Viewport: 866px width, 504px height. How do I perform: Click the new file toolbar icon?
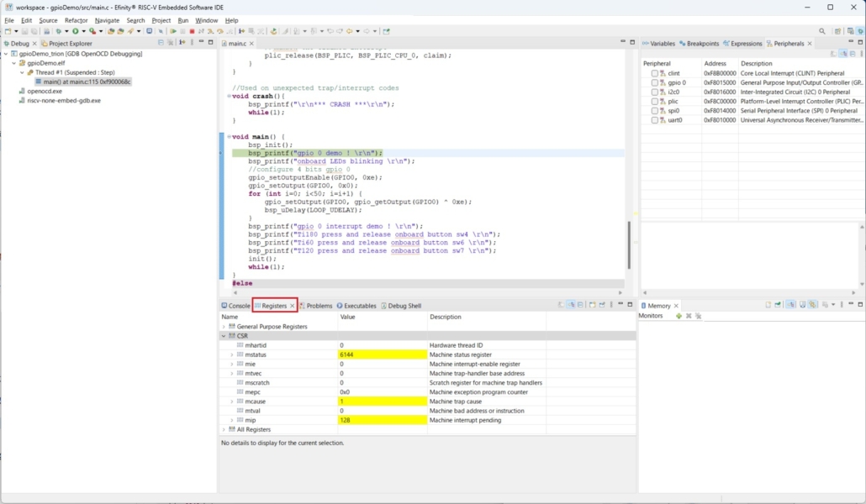8,31
